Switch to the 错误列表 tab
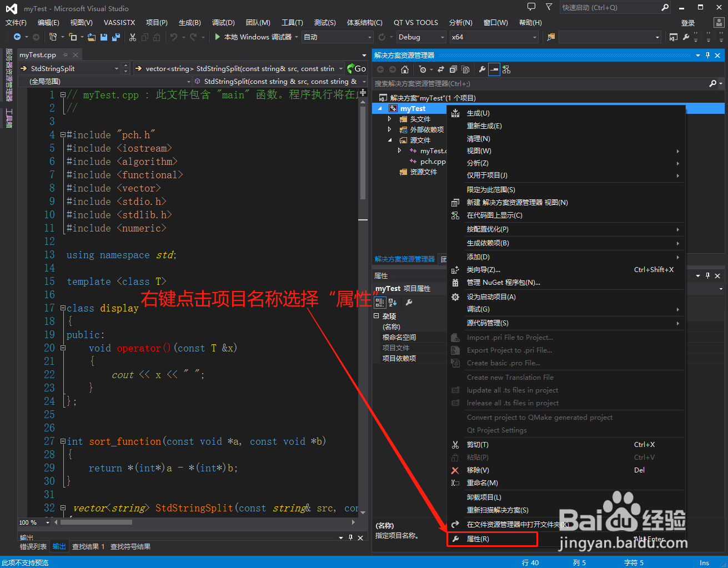 [33, 547]
